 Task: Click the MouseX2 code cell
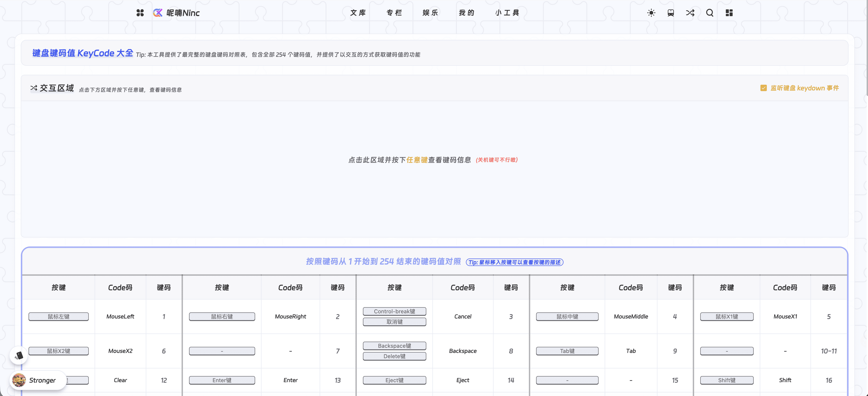coord(120,351)
